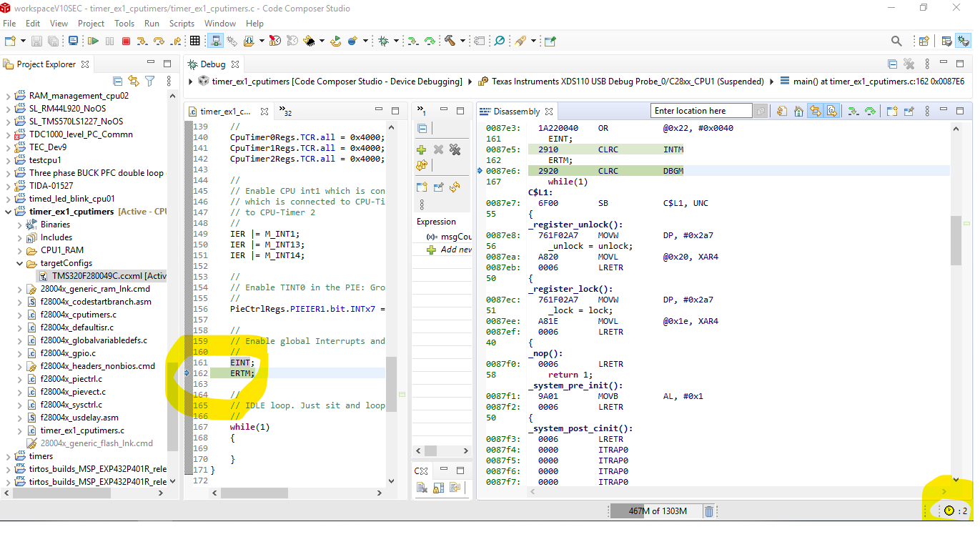Toggle Show Source button in Disassembly toolbar

(x=831, y=111)
